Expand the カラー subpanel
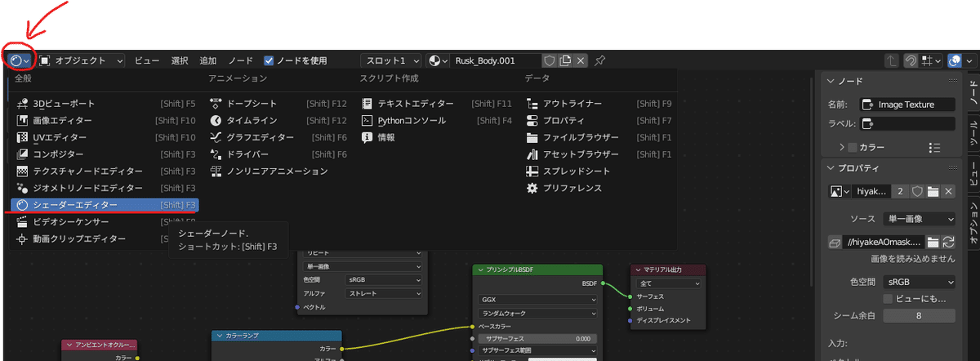This screenshot has height=361, width=980. pos(842,147)
